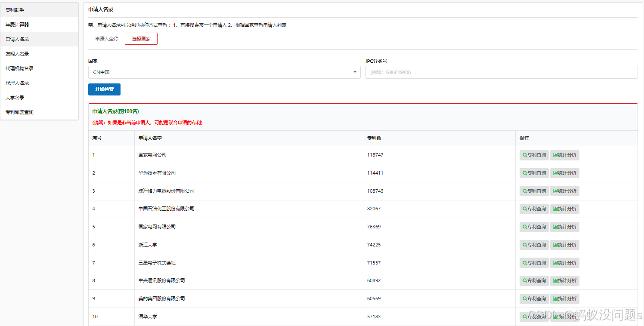The width and height of the screenshot is (644, 326).
Task: Click patent count 118747
Action: click(x=375, y=155)
